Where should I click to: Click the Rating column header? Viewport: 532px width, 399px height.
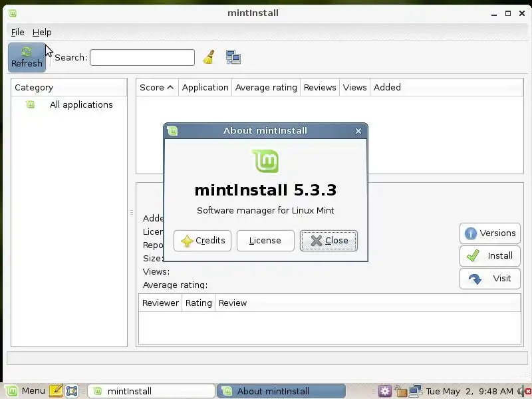(198, 303)
